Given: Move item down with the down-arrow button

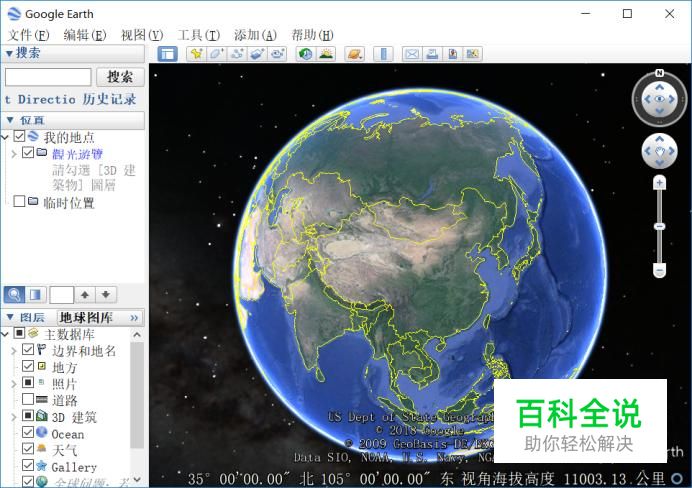Looking at the screenshot, I should [106, 294].
